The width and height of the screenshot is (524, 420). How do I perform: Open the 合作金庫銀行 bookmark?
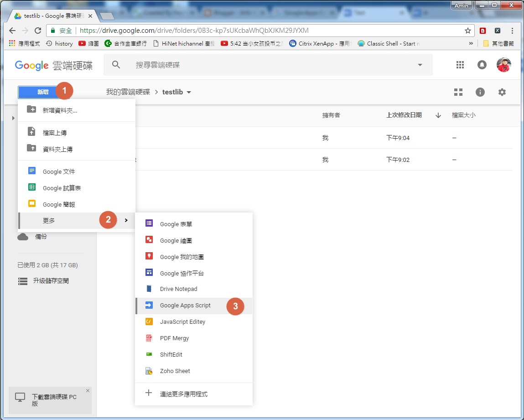tap(126, 43)
